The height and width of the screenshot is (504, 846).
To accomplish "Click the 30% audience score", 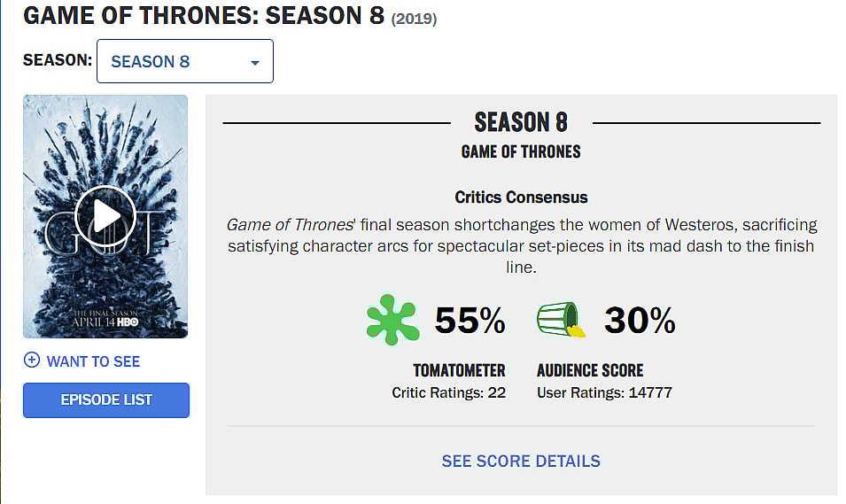I will (640, 321).
